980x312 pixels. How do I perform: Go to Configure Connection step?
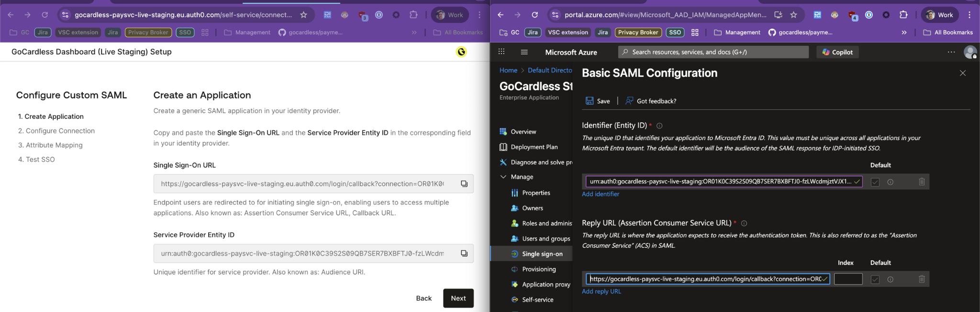(x=60, y=131)
